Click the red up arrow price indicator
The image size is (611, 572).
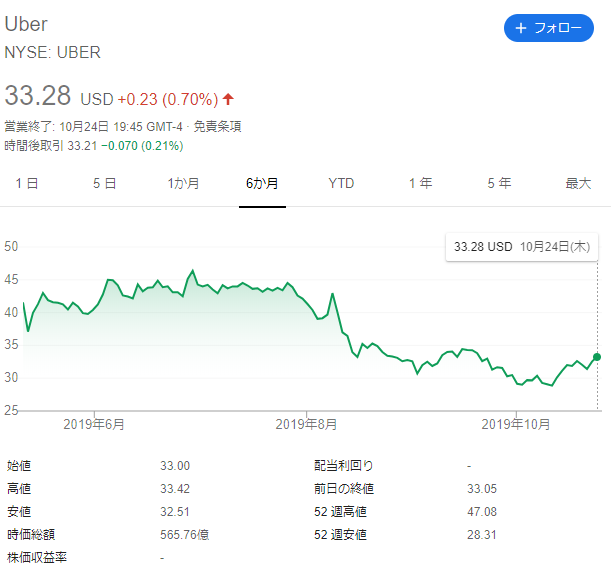pos(229,99)
